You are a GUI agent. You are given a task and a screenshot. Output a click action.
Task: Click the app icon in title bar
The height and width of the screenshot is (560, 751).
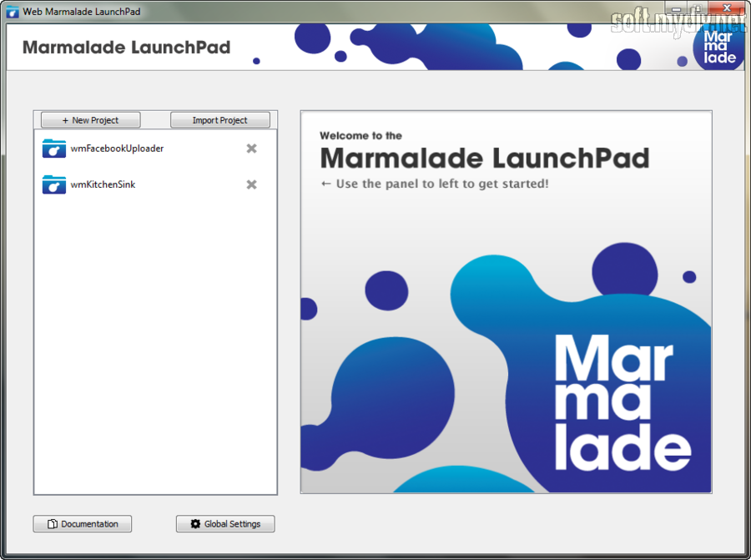[x=13, y=12]
